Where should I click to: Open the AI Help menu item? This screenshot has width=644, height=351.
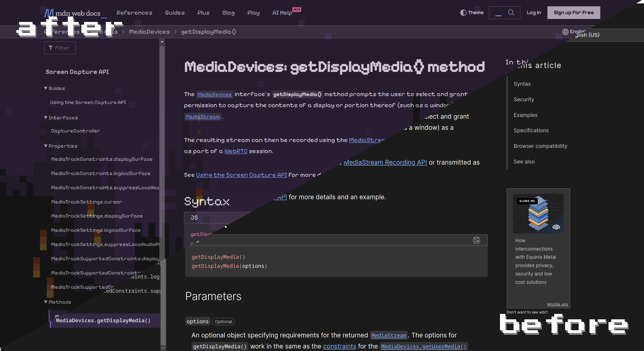click(x=282, y=13)
